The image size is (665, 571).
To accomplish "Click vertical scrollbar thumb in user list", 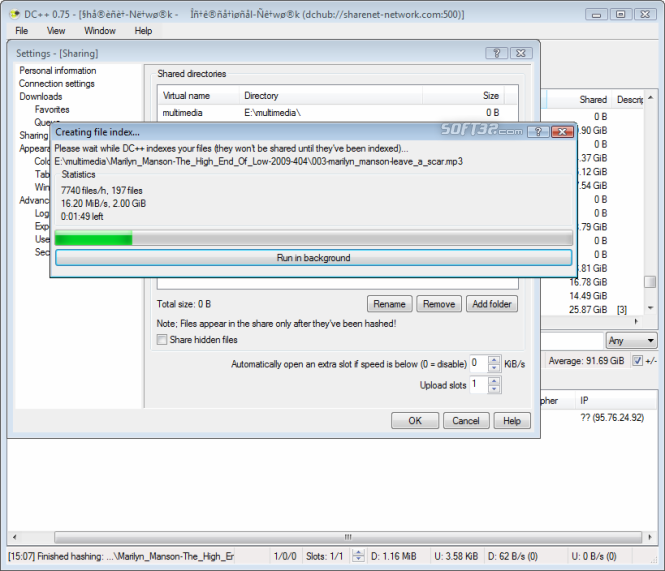I will 650,282.
